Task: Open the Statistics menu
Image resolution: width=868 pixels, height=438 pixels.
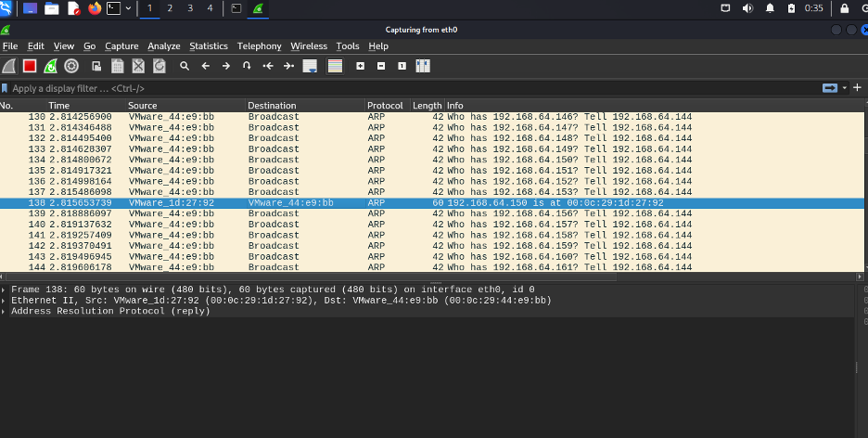Action: [208, 46]
